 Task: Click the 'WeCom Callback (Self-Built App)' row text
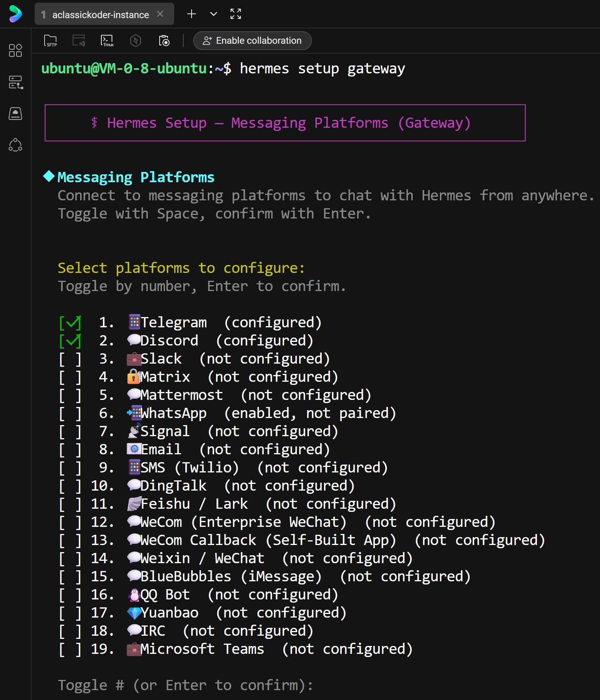click(x=268, y=540)
